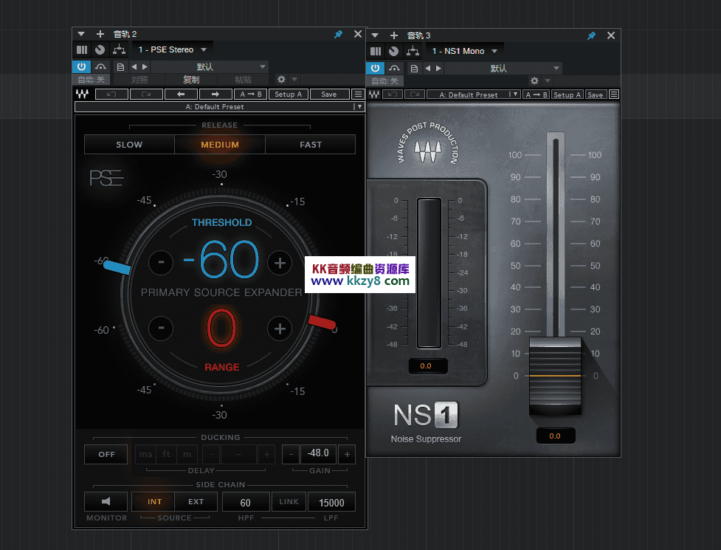Viewport: 721px width, 550px height.
Task: Open the track 3 window menu triangle
Action: pyautogui.click(x=375, y=35)
